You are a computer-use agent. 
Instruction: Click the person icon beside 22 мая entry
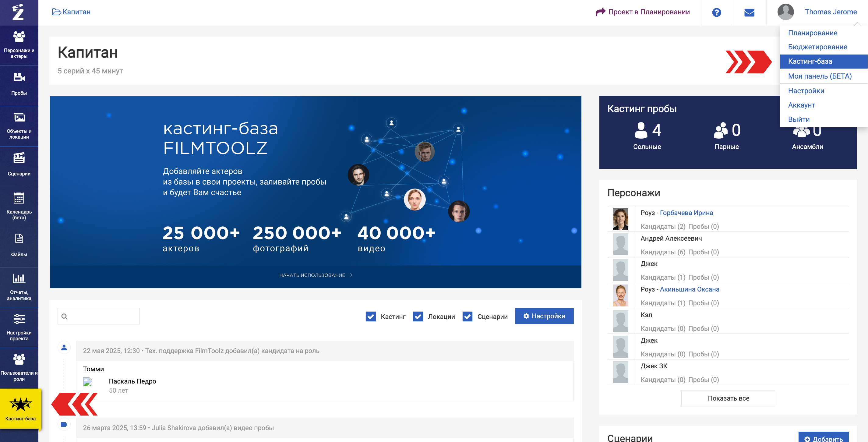64,347
